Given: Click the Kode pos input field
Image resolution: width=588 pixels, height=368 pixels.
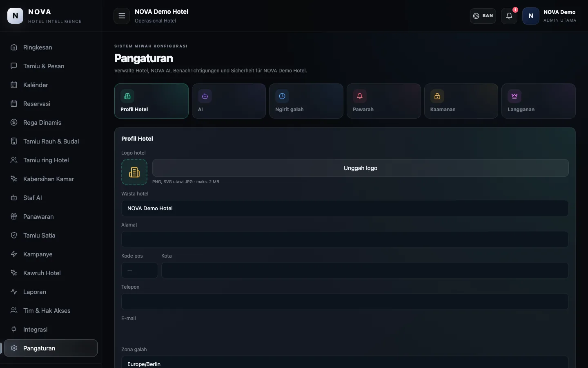Looking at the screenshot, I should coord(140,270).
